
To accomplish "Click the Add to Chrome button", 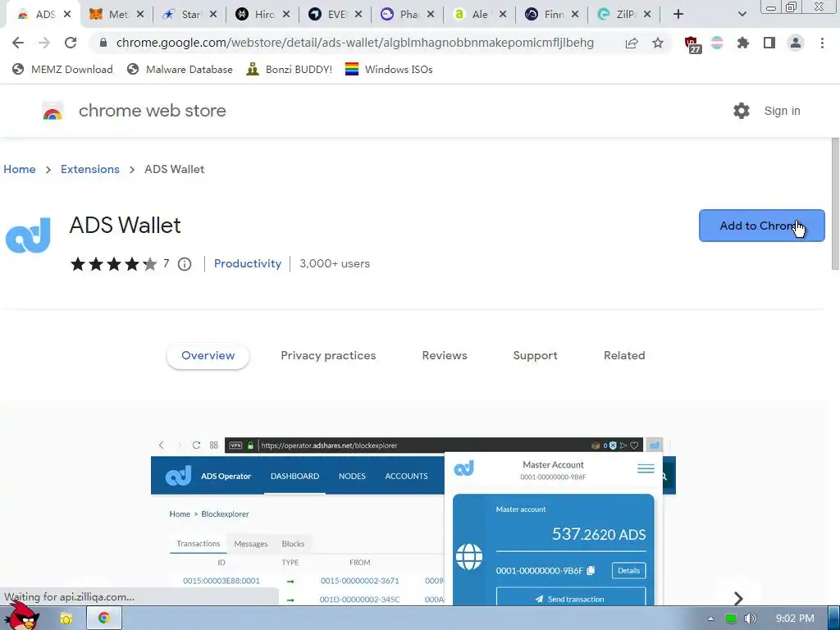I will coord(762,226).
